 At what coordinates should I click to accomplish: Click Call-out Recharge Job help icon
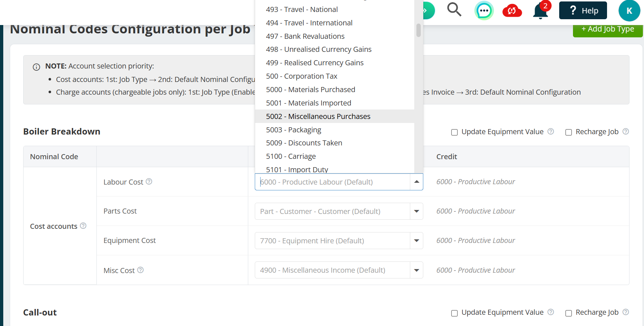click(x=626, y=312)
